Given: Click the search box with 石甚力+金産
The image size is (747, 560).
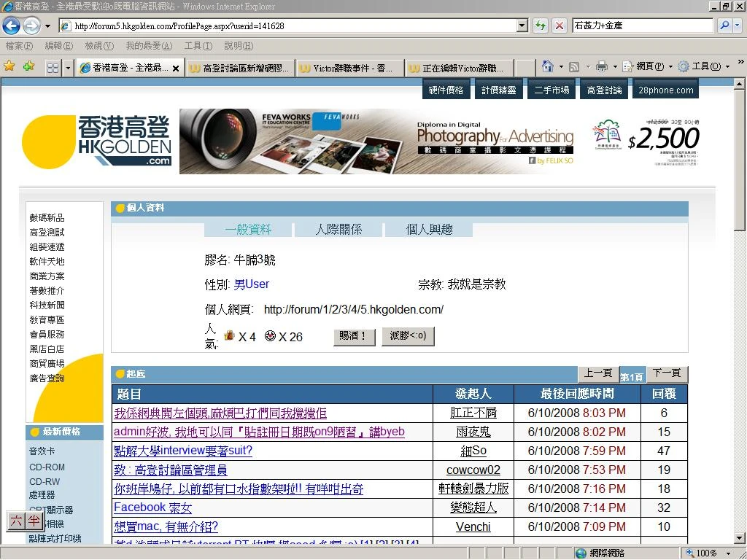Looking at the screenshot, I should pyautogui.click(x=643, y=26).
